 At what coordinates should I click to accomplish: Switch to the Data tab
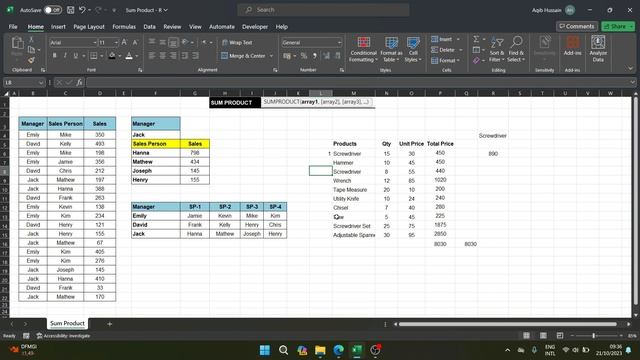(149, 27)
